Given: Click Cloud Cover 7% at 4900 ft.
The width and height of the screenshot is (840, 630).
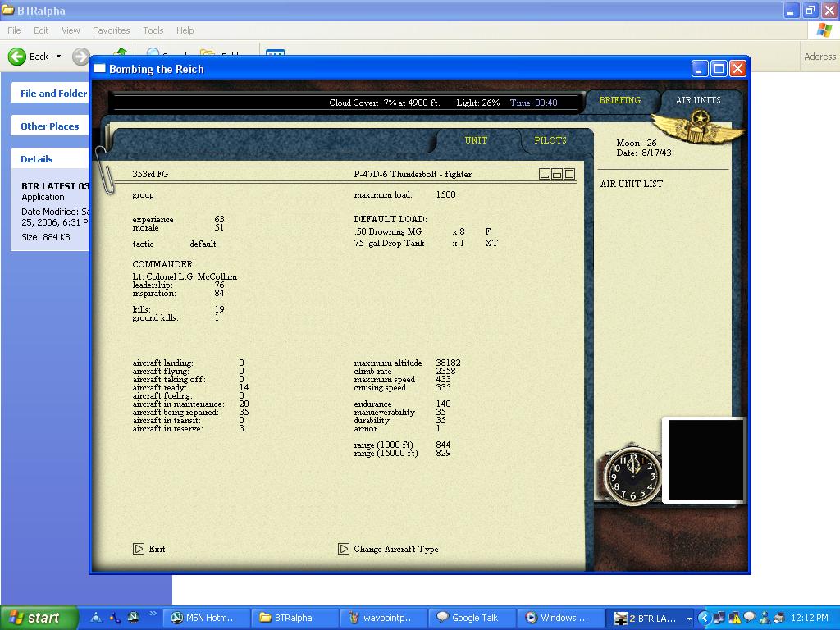Looking at the screenshot, I should click(384, 103).
